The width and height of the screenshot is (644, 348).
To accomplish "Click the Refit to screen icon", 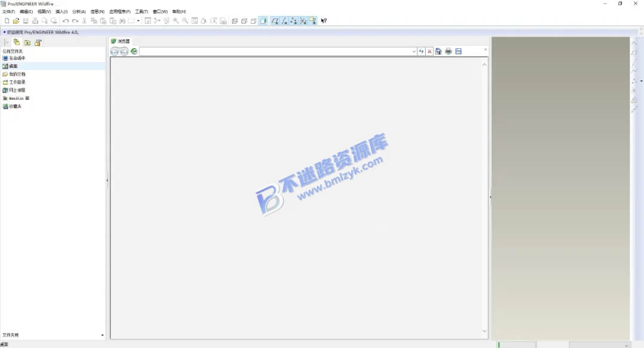I will [194, 20].
